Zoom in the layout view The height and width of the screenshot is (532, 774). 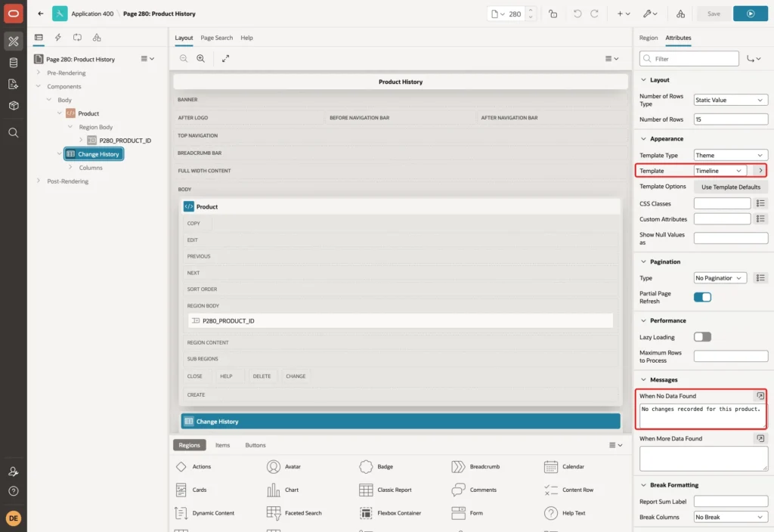[201, 58]
